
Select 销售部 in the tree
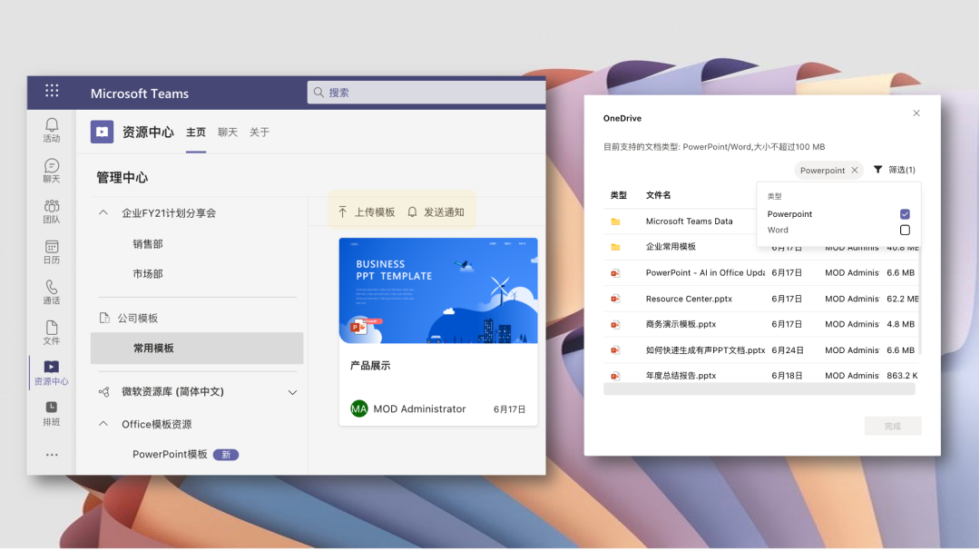point(148,244)
